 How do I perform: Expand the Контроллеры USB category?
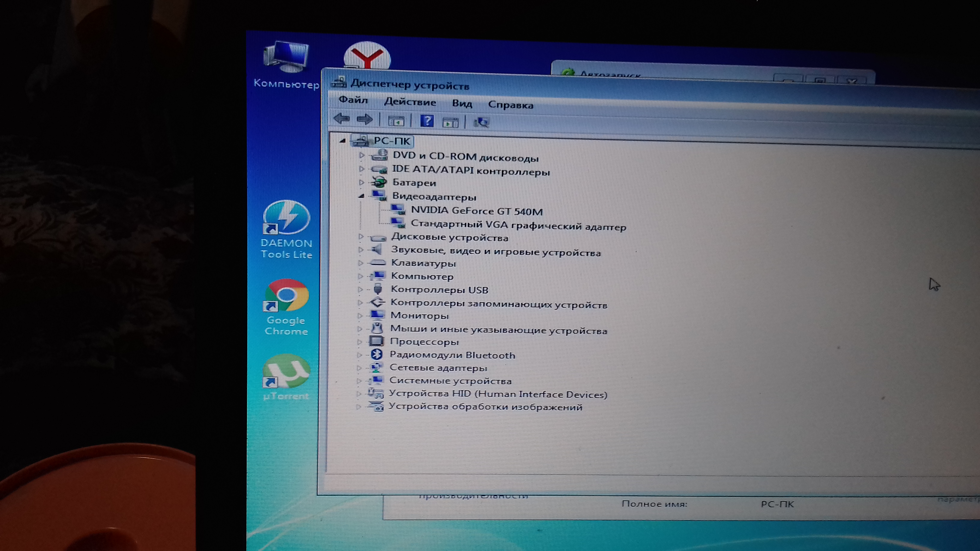[x=360, y=289]
